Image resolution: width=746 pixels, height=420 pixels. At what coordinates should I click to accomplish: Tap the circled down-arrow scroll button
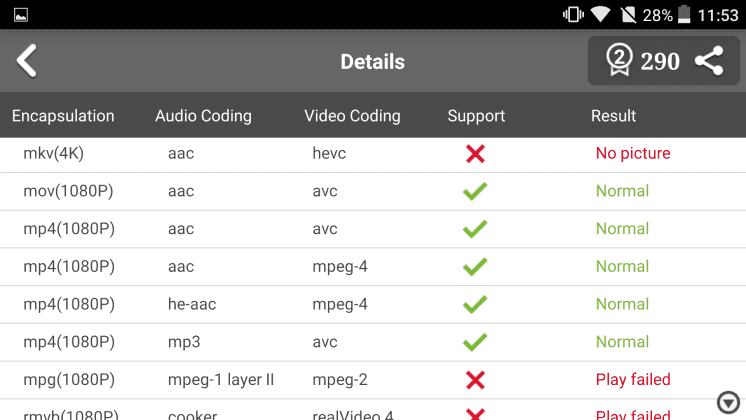(x=728, y=403)
